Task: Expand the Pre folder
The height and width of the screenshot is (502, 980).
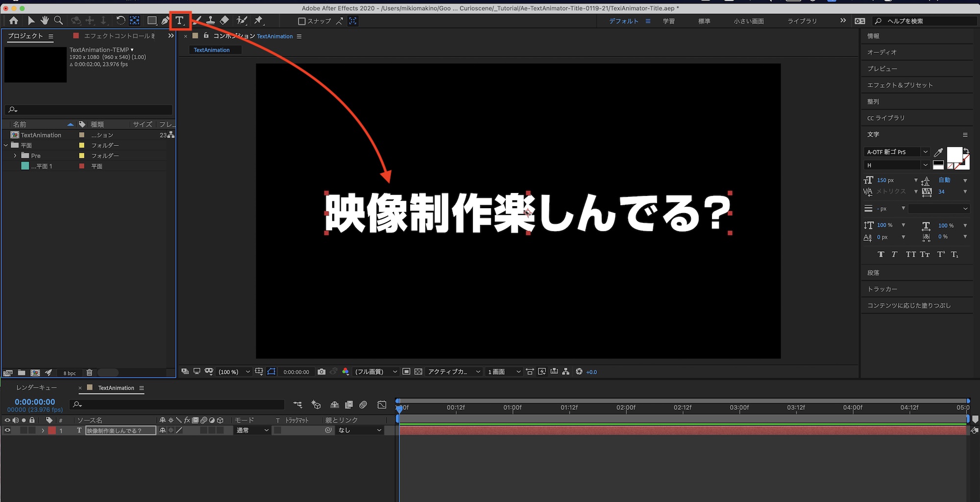Action: point(15,156)
